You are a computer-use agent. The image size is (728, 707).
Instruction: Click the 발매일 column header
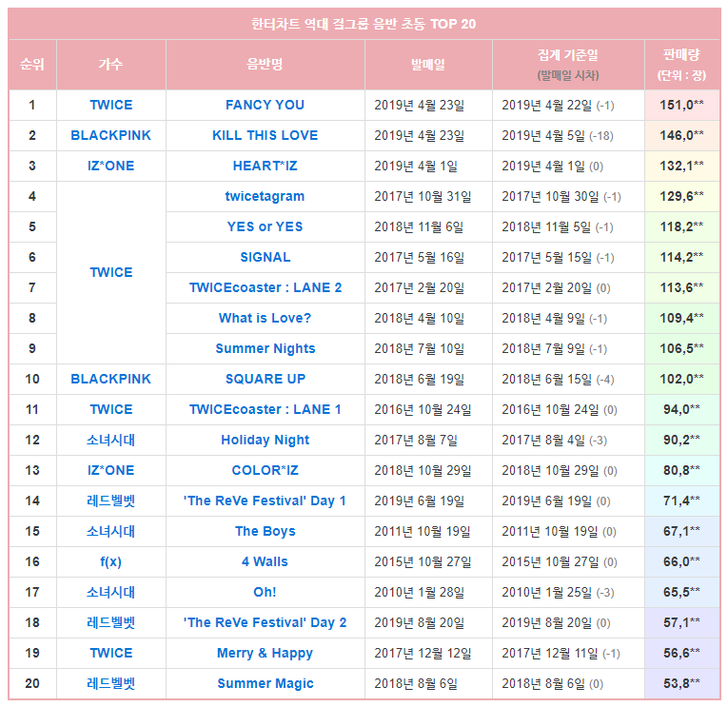(428, 64)
